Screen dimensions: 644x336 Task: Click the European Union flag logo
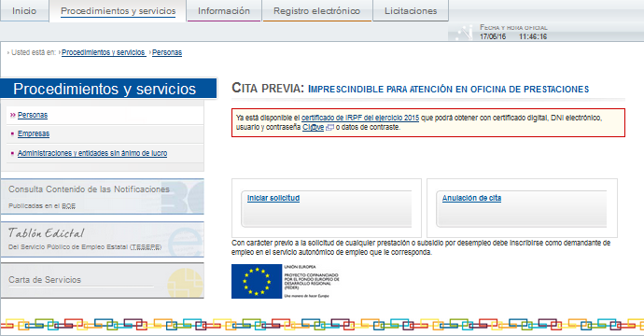click(x=257, y=281)
